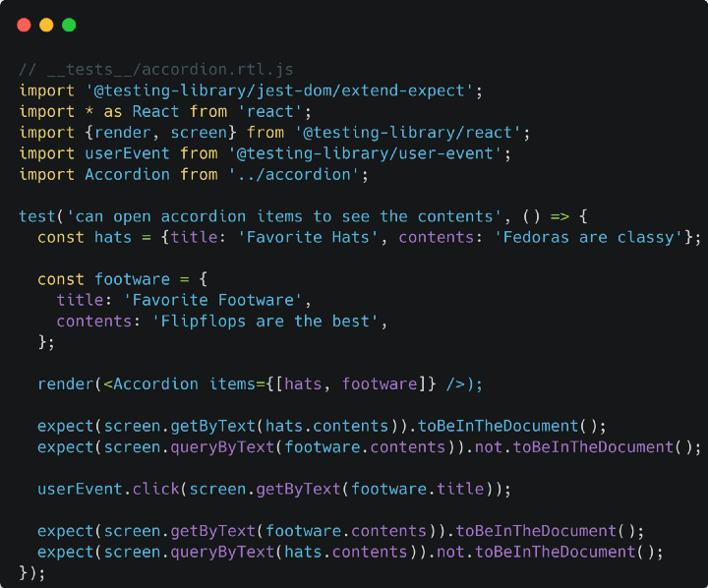The width and height of the screenshot is (708, 588).
Task: Click the '@testing-library/user-event' string
Action: coord(365,153)
